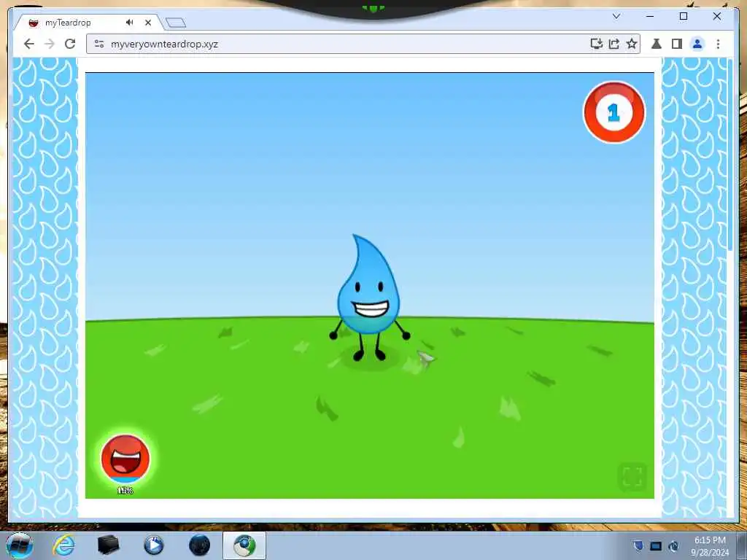Open the black box taskbar app

click(x=108, y=545)
